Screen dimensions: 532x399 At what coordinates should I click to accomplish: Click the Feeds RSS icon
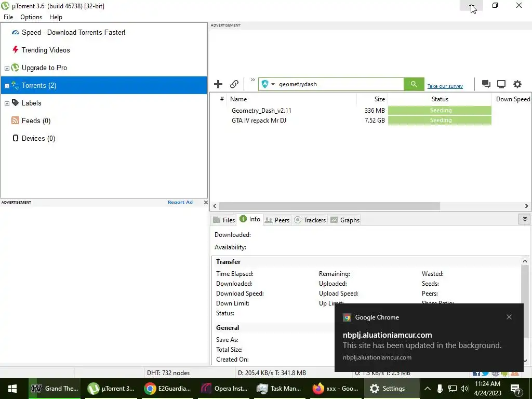(15, 121)
